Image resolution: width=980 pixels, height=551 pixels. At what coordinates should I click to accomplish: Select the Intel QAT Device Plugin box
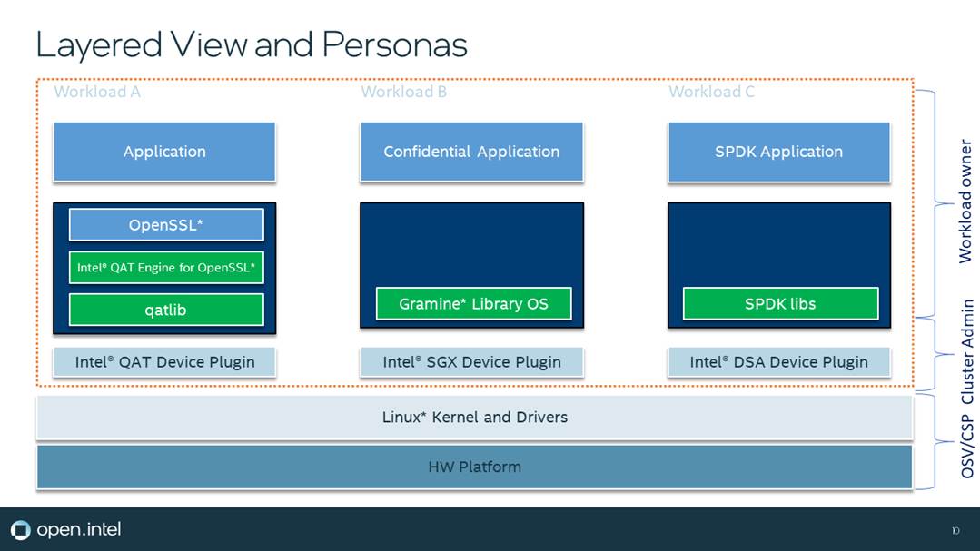point(164,362)
